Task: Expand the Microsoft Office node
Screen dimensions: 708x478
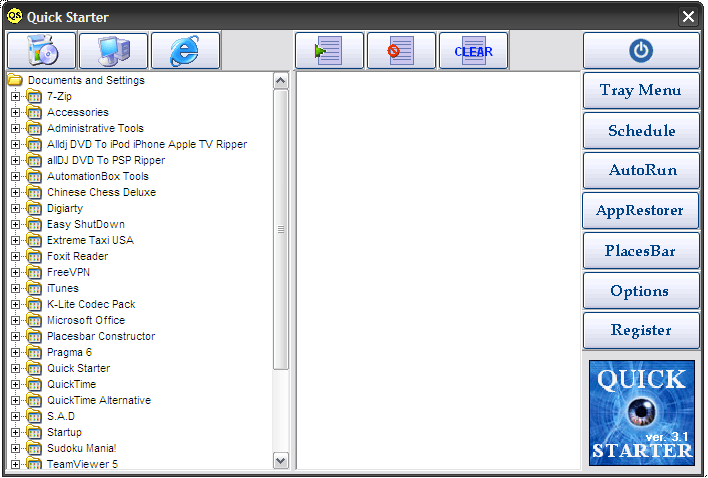Action: click(x=15, y=320)
